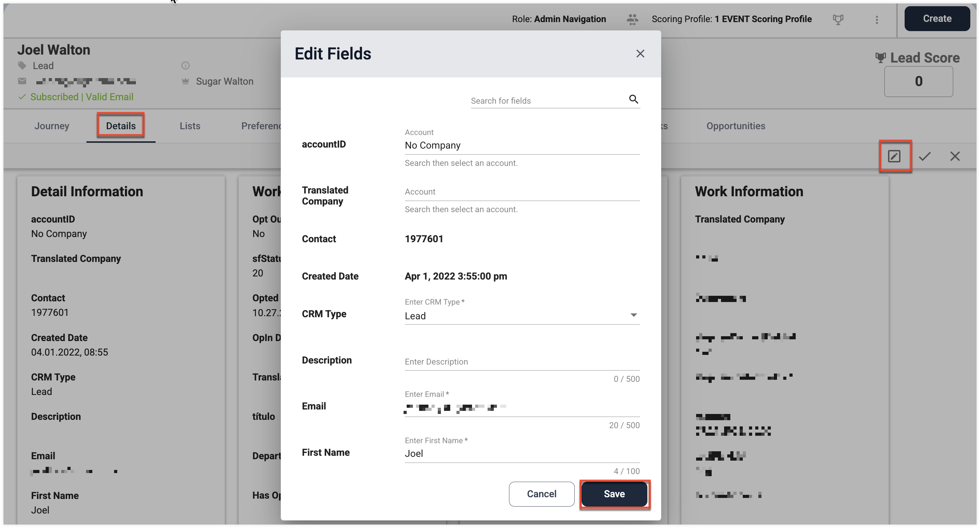Select the Account field for accountID
This screenshot has height=528, width=980.
tap(522, 145)
